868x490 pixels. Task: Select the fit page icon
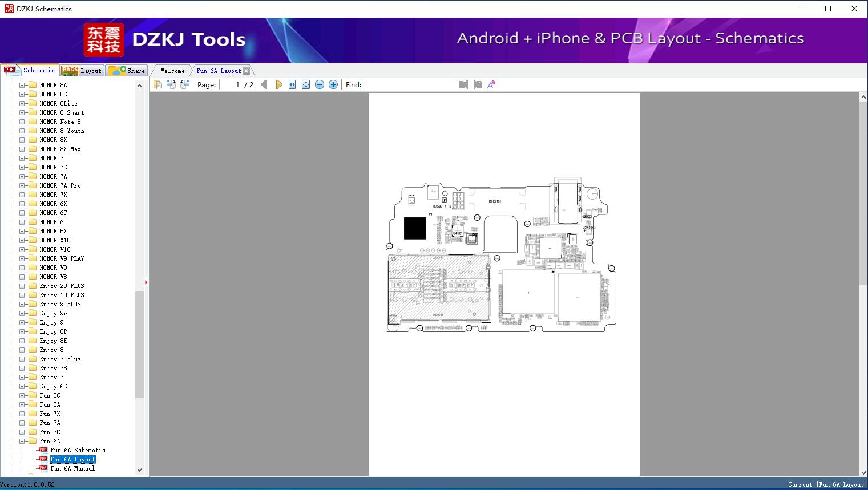[x=306, y=84]
